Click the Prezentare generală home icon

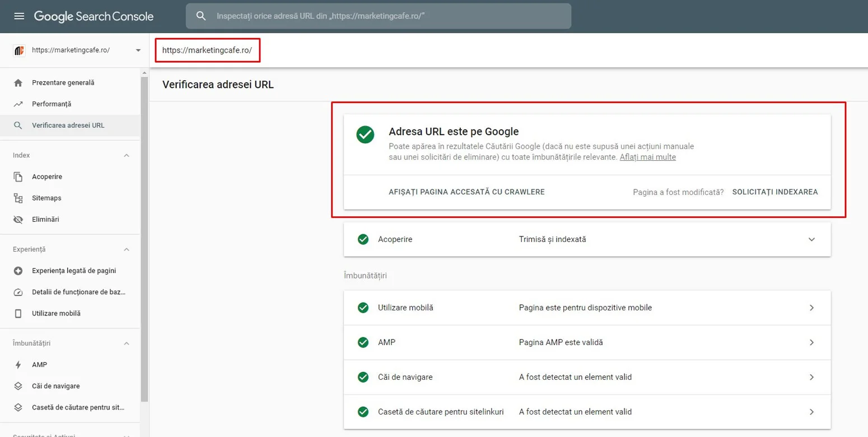18,83
